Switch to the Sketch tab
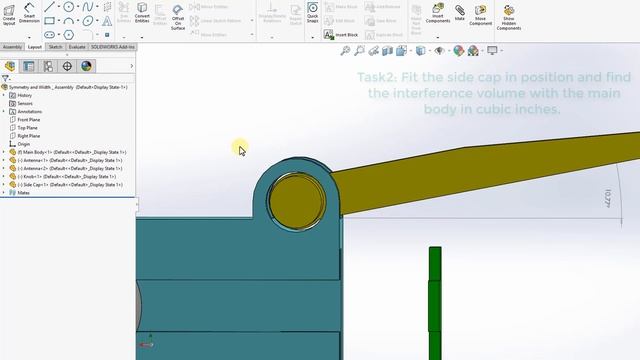This screenshot has width=640, height=360. click(x=55, y=47)
